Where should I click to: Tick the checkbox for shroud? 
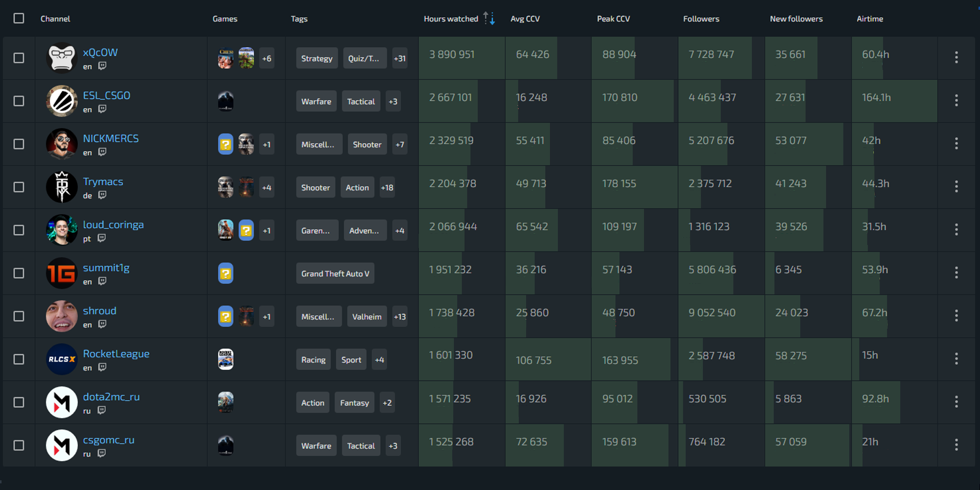click(x=19, y=316)
